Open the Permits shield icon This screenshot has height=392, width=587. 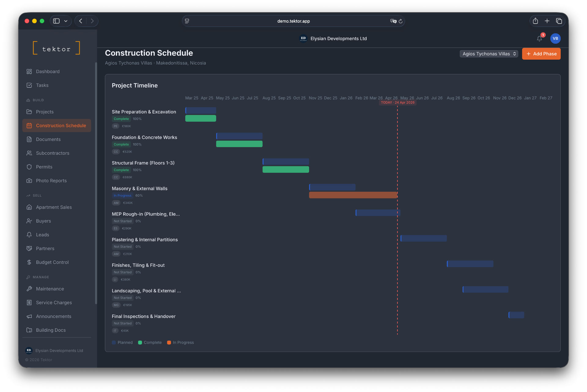29,167
